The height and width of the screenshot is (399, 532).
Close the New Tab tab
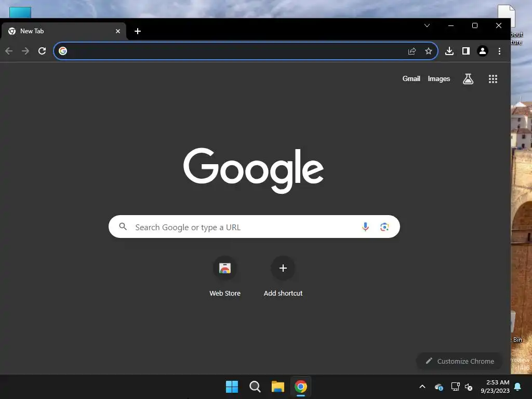[118, 31]
